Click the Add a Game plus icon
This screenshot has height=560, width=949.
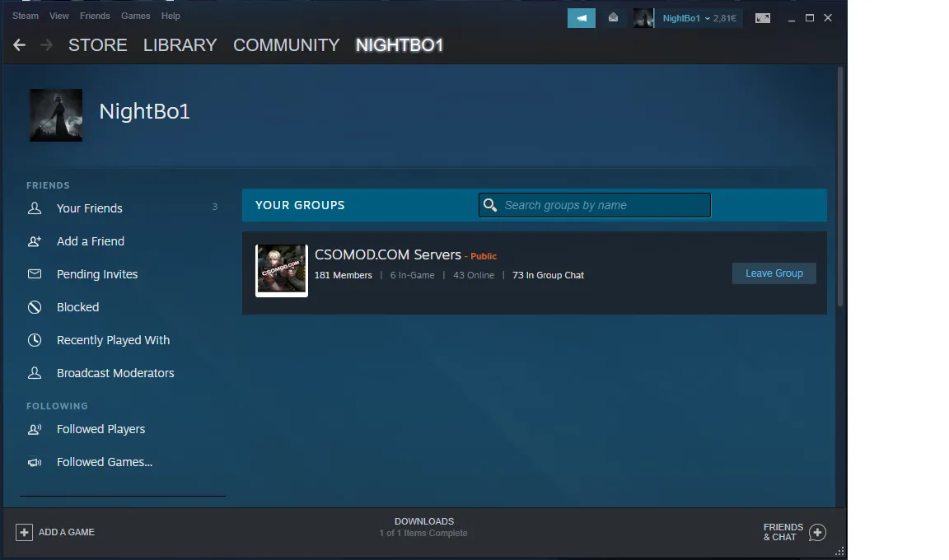pyautogui.click(x=24, y=532)
